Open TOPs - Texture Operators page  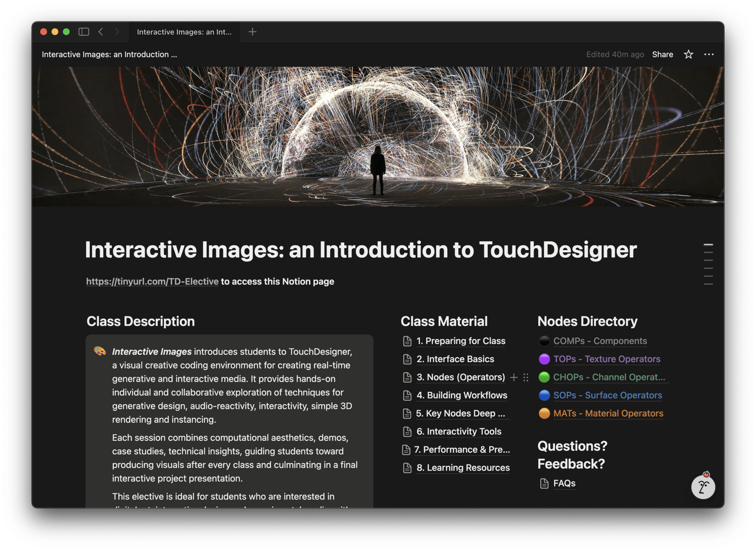coord(607,359)
